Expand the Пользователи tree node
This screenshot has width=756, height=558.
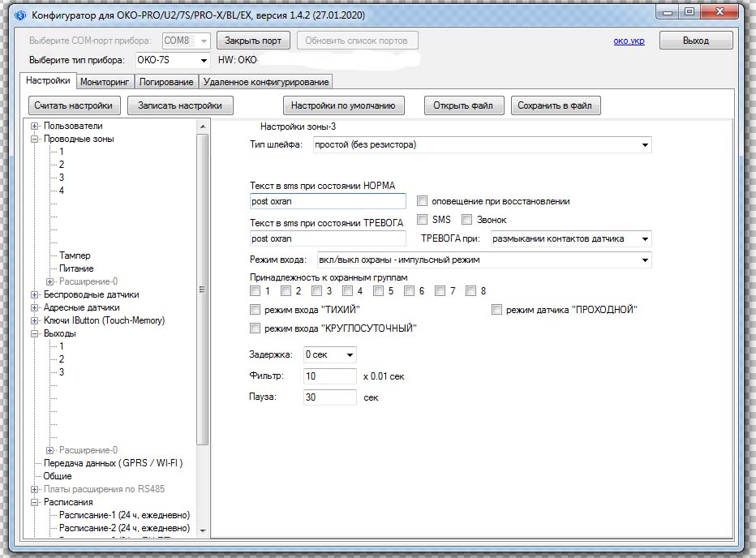tap(34, 126)
